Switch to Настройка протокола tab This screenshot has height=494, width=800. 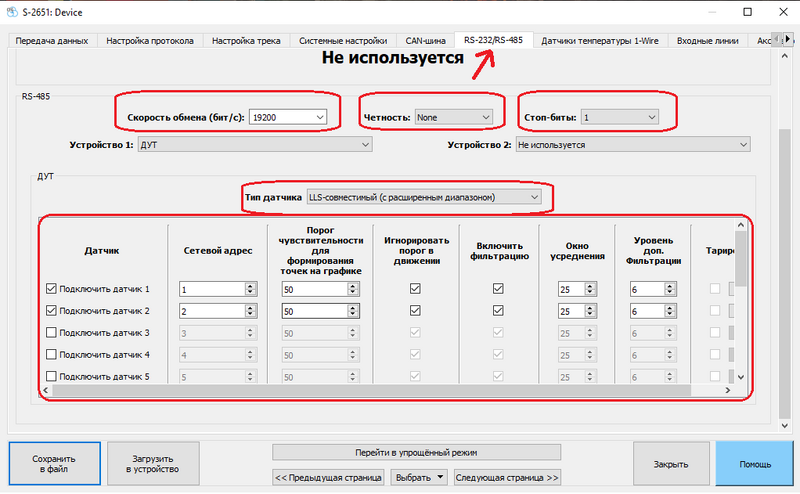149,41
